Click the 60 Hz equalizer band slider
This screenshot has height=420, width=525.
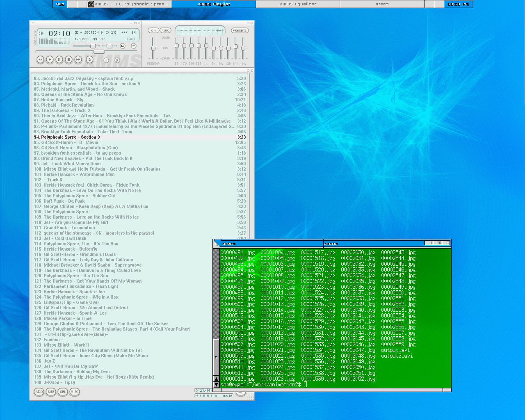177,48
